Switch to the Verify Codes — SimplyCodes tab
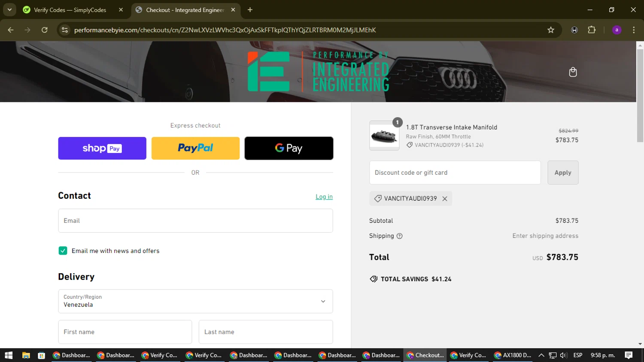 [73, 9]
